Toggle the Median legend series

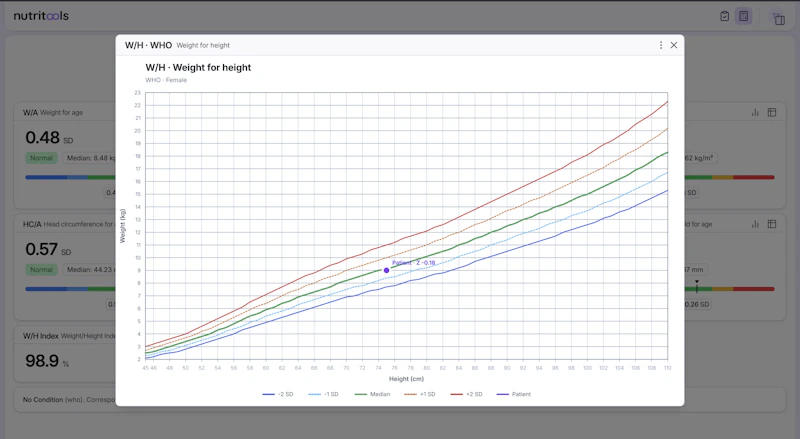click(372, 394)
